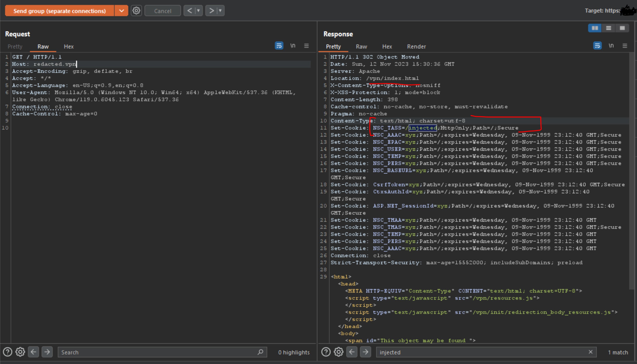Screen dimensions: 637x364
Task: Click HTTP/1.1 302 Object Moved status line
Action: [x=375, y=57]
